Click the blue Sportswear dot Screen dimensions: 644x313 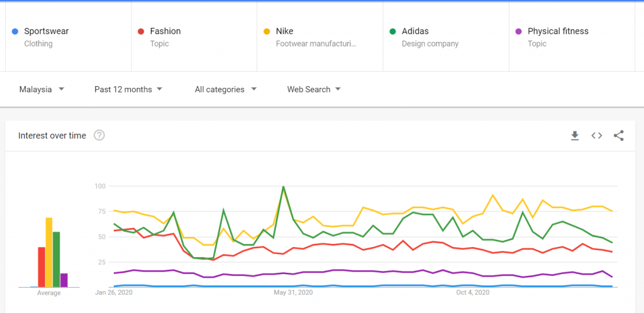tap(15, 31)
